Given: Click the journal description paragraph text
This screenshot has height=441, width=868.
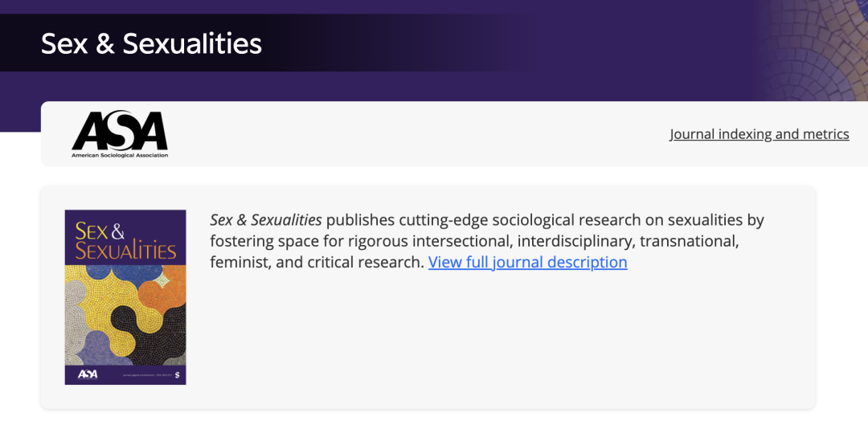Looking at the screenshot, I should 486,241.
